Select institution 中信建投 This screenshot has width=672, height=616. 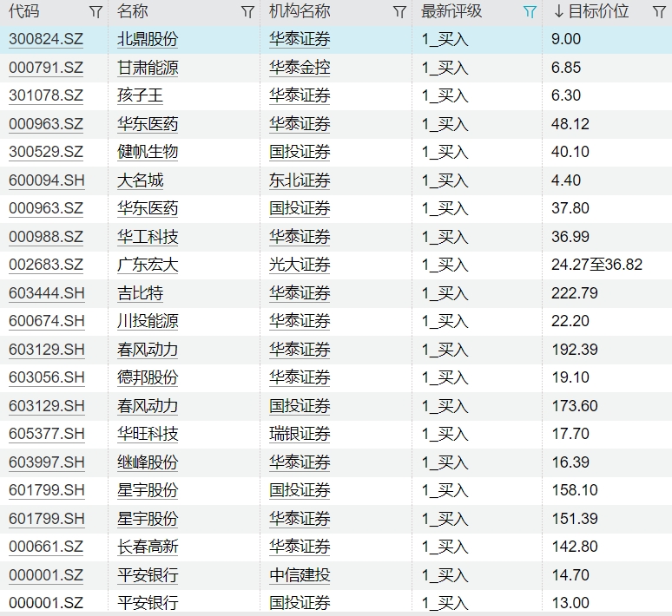click(x=300, y=574)
